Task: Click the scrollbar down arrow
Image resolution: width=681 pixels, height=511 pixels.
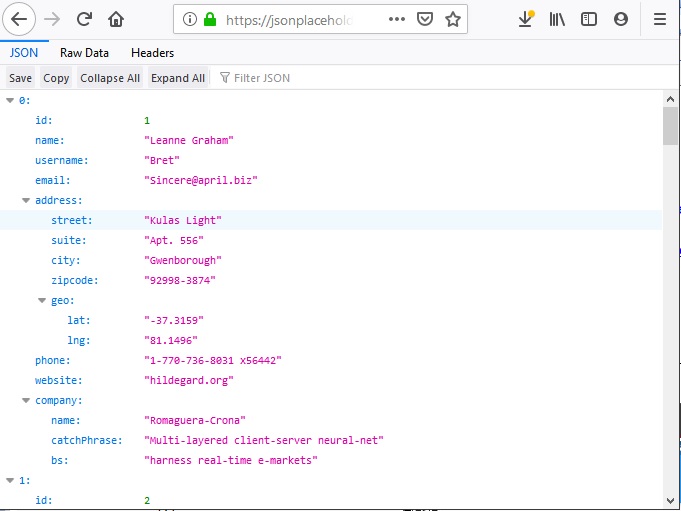Action: tap(670, 501)
